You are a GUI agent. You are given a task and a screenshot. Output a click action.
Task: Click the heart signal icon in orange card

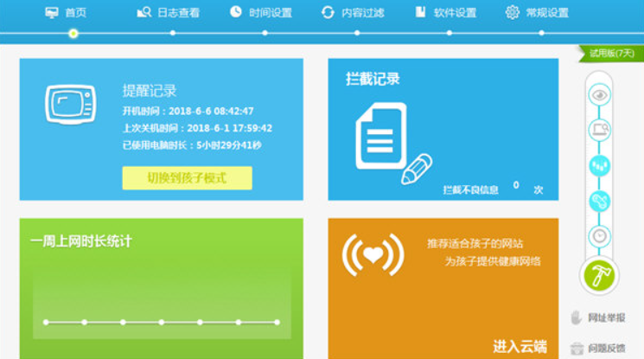click(373, 254)
